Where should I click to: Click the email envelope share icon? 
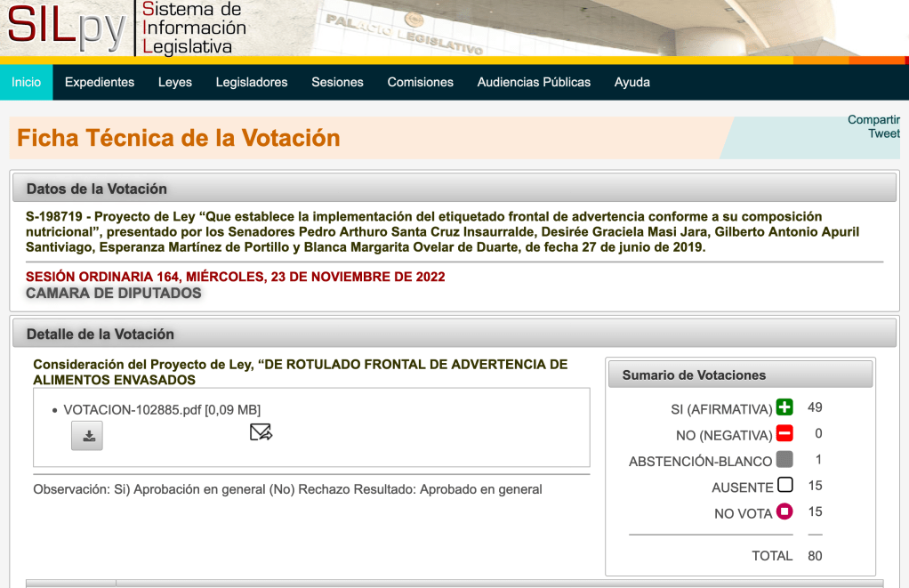click(261, 432)
